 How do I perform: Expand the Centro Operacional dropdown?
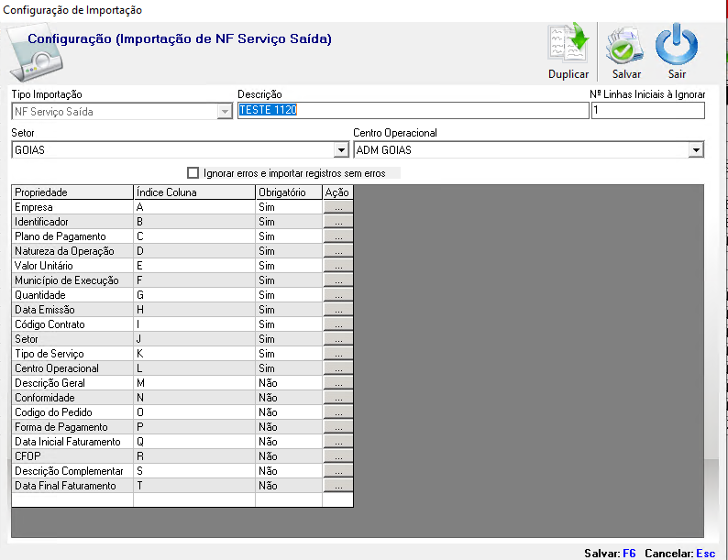click(x=696, y=150)
